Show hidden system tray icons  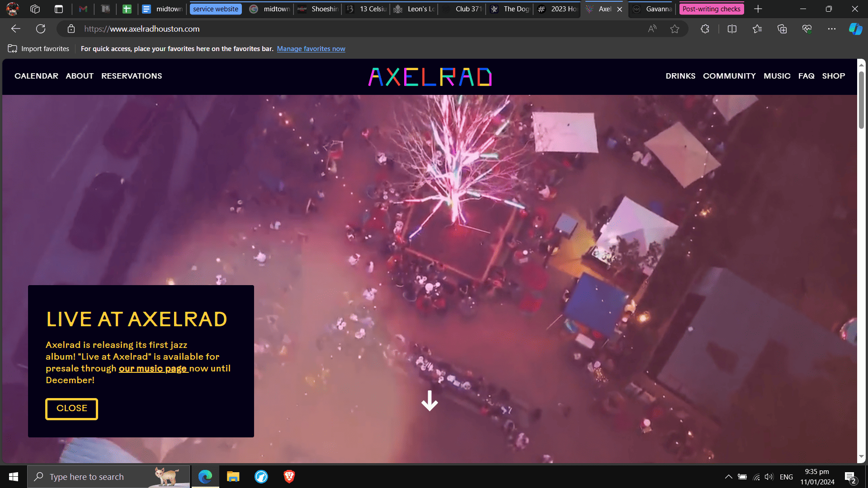729,477
